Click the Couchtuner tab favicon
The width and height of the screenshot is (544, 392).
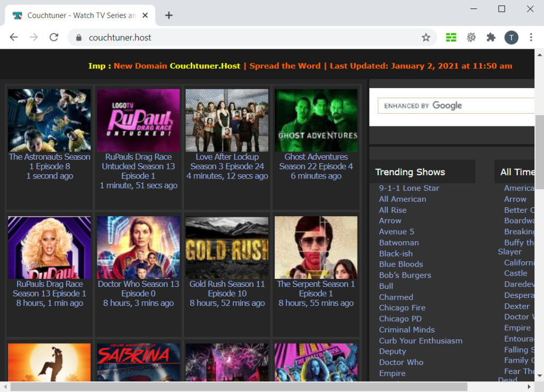coord(17,15)
